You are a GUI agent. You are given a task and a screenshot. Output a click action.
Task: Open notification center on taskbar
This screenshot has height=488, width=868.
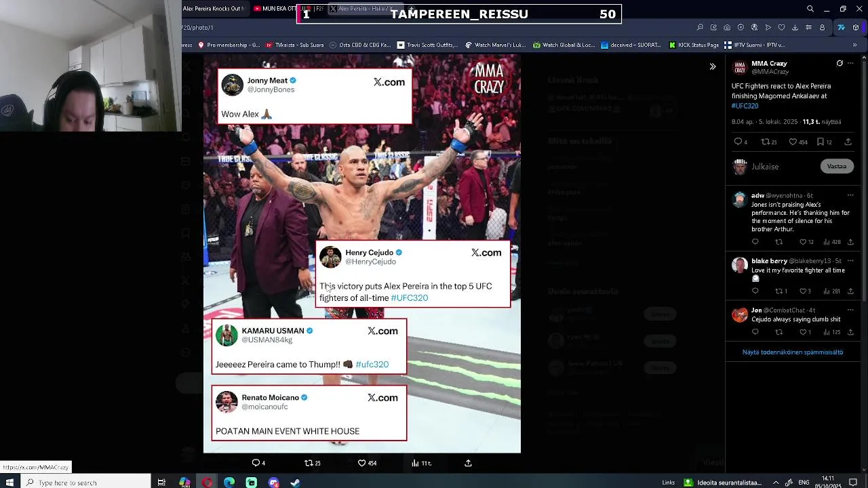coord(853,483)
